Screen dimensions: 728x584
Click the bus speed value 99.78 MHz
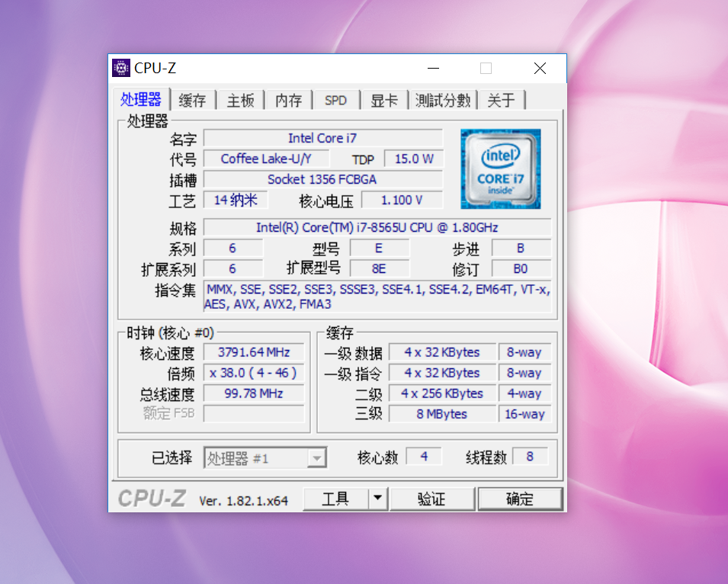tap(254, 393)
